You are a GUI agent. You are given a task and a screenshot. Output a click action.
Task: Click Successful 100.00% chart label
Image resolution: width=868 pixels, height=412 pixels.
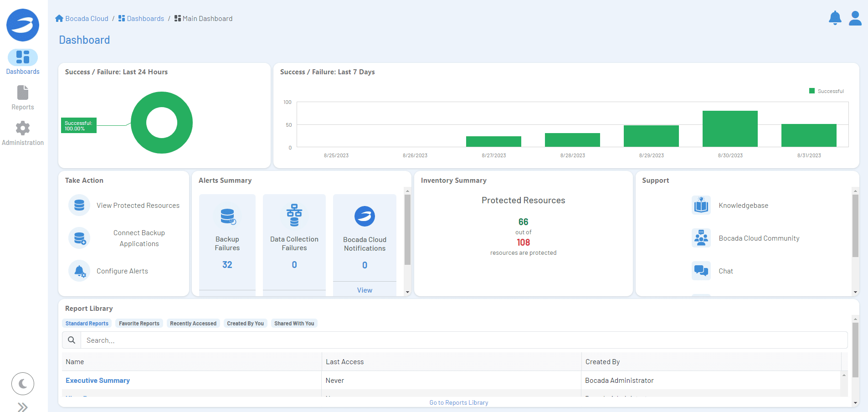[78, 126]
